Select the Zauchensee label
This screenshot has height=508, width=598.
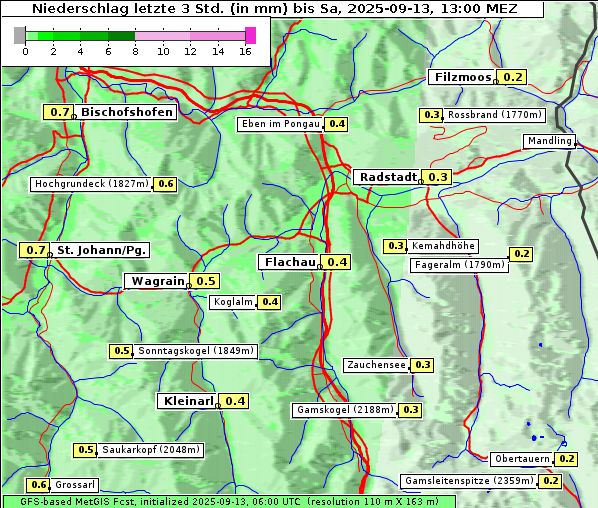376,365
